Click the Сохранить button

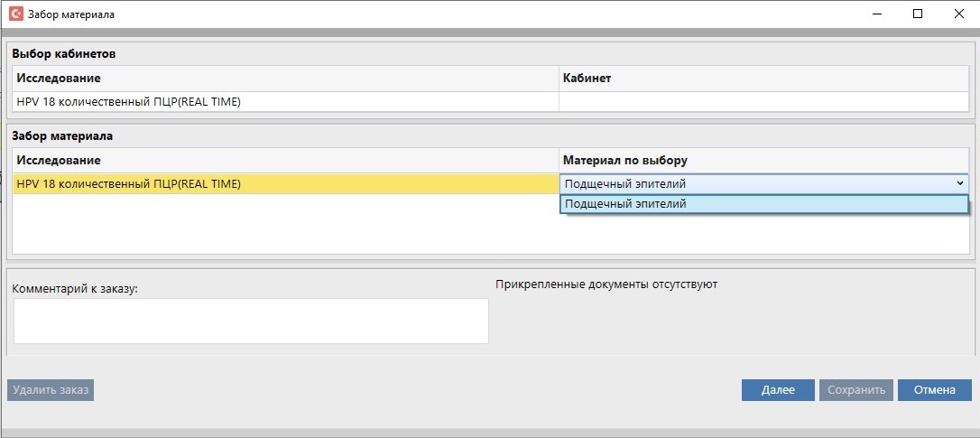pyautogui.click(x=856, y=390)
